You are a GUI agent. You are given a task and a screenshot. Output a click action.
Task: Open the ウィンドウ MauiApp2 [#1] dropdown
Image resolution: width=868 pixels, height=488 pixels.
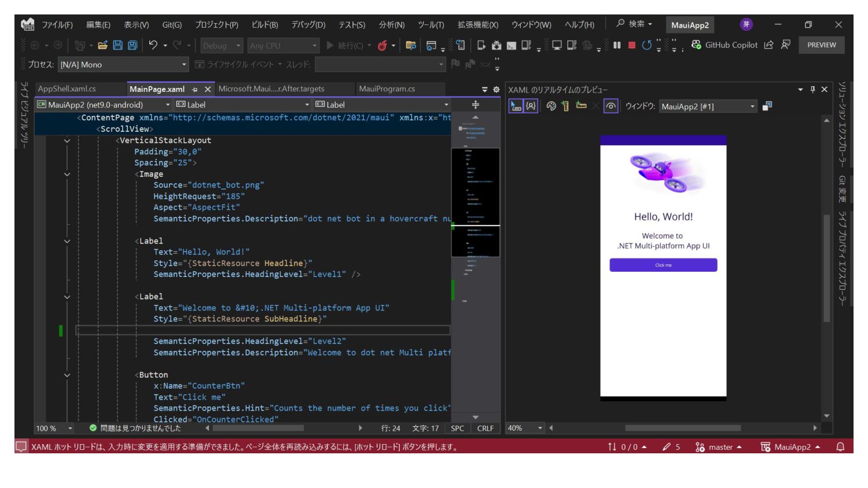tap(708, 106)
